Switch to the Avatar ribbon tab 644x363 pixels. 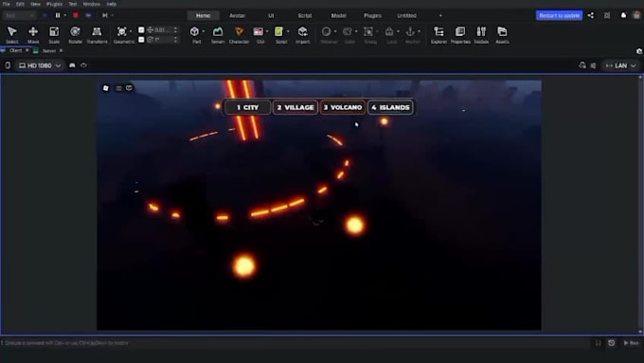click(237, 15)
